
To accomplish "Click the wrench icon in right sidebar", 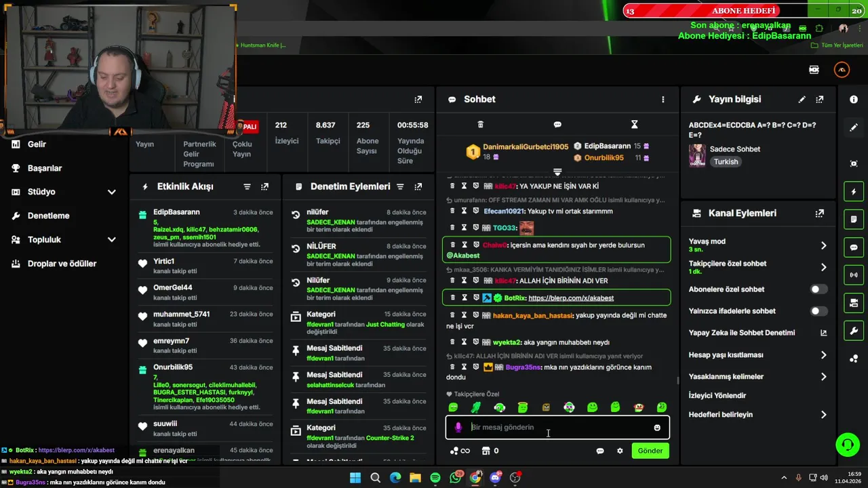I will [x=854, y=331].
